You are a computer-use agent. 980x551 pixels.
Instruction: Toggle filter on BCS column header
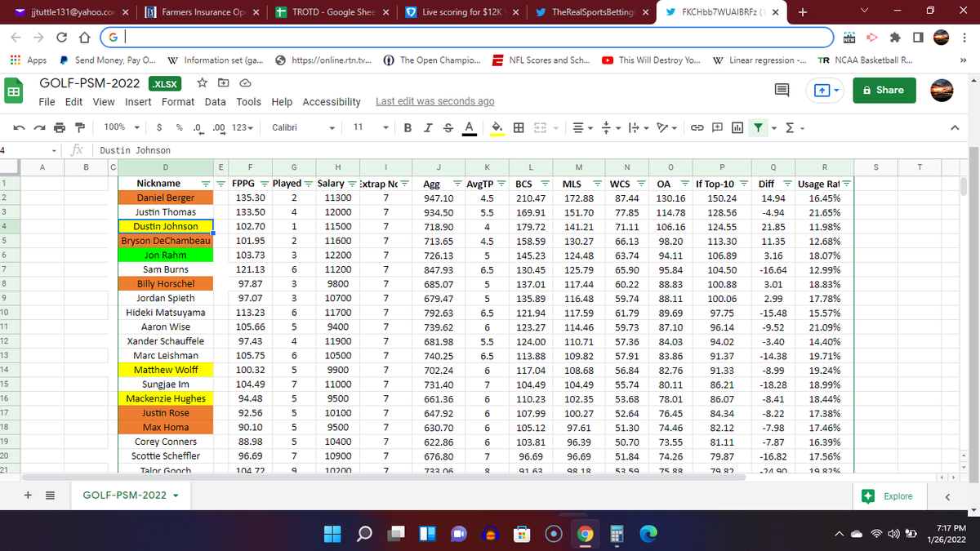pos(544,184)
